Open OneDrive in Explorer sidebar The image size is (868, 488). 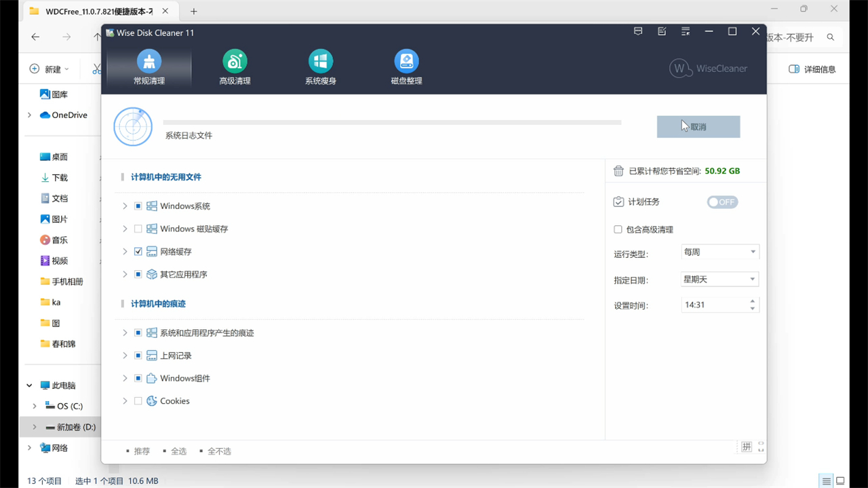tap(64, 115)
